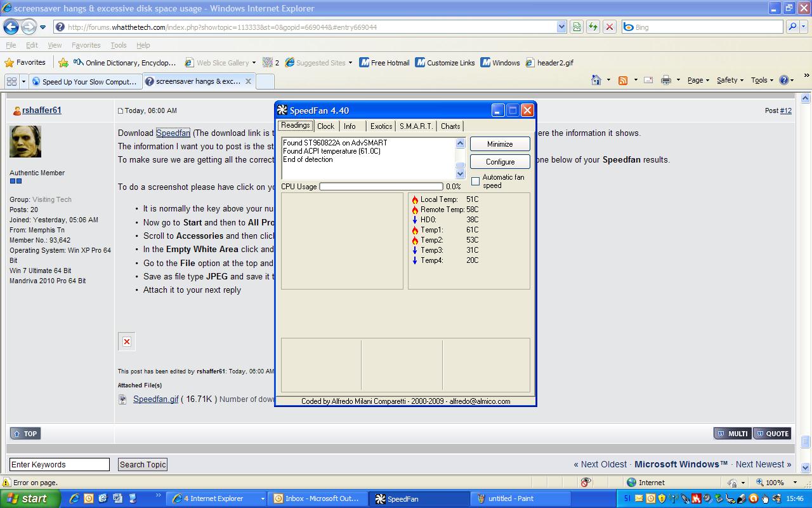
Task: Go back using the browser Back arrow
Action: tap(11, 27)
